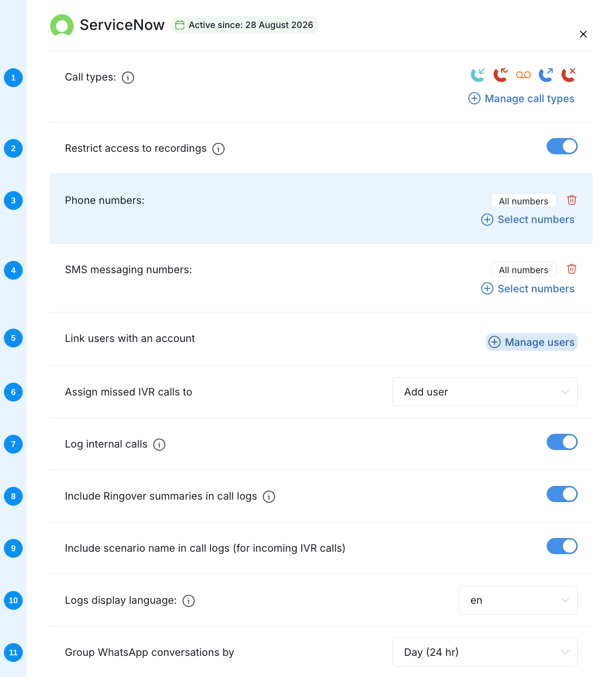Click the incoming call type icon

tap(478, 75)
